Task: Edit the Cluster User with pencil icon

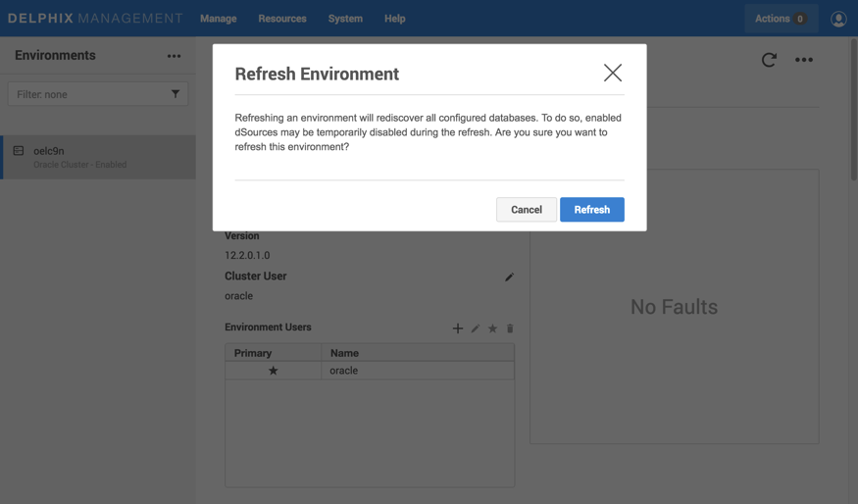Action: tap(509, 277)
